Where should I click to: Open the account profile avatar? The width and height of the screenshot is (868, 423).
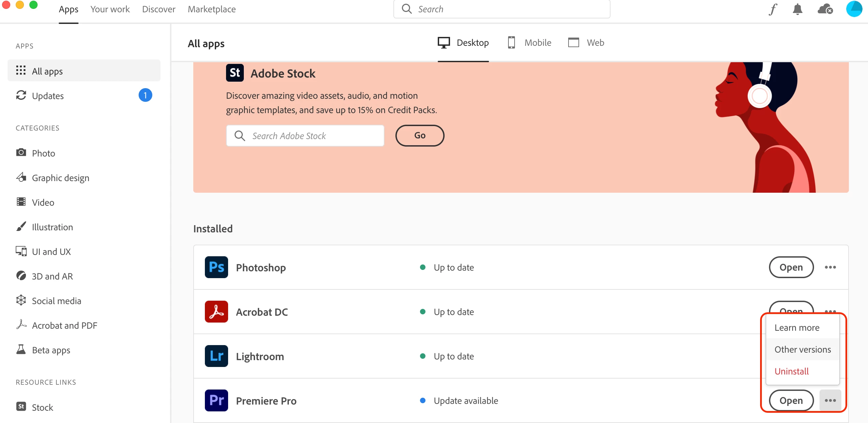(854, 9)
